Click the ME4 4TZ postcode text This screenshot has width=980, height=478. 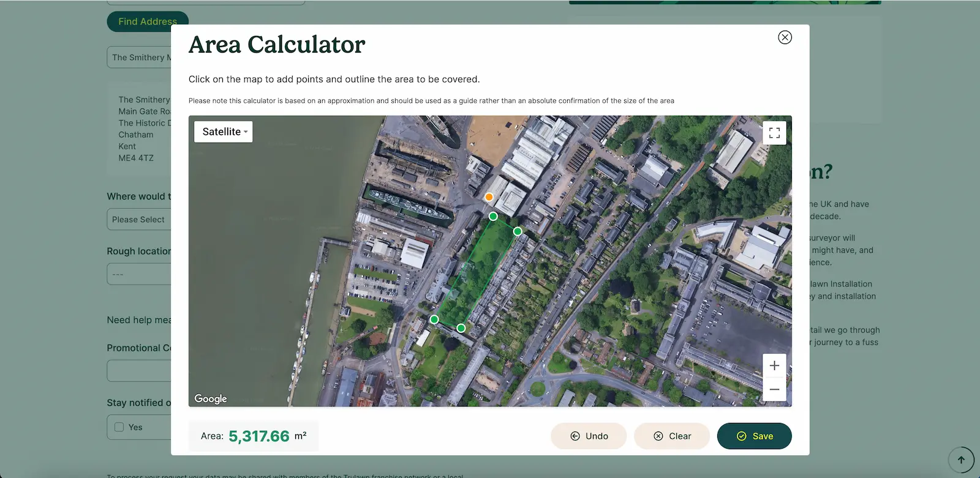pyautogui.click(x=136, y=158)
